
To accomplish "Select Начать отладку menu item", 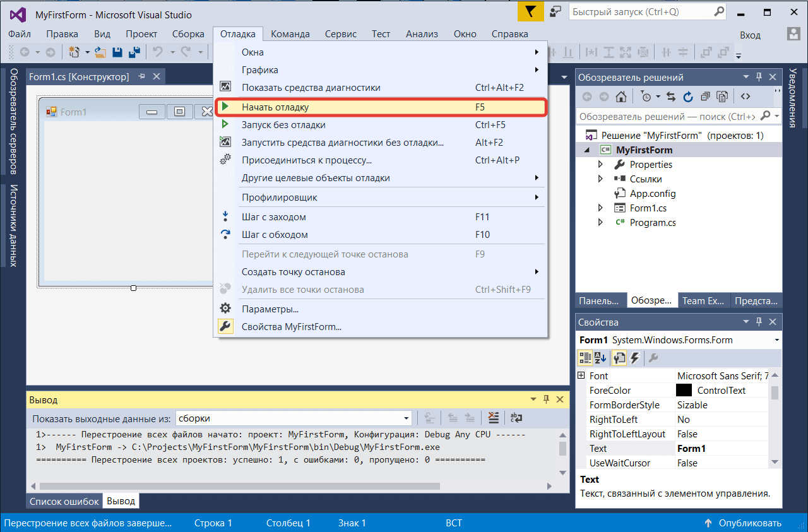I will click(381, 107).
